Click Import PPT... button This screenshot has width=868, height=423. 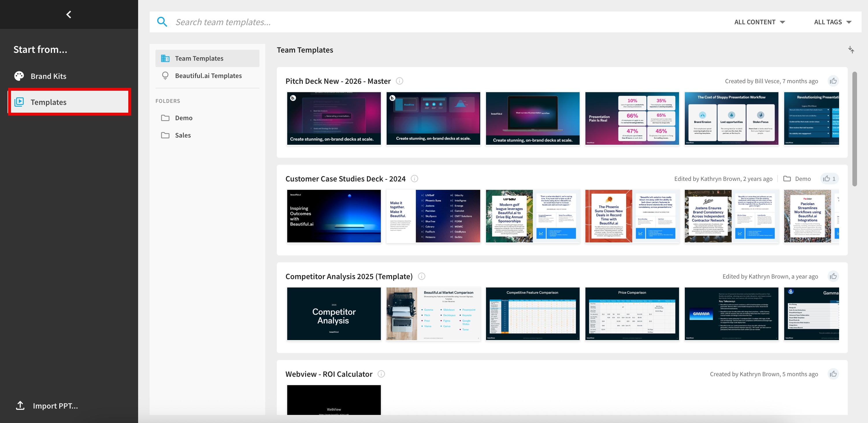47,405
